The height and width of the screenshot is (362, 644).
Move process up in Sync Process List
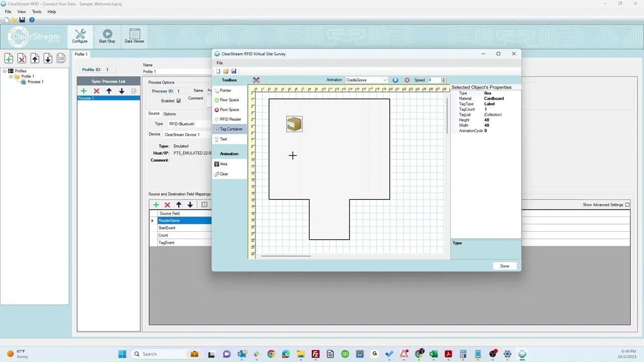pyautogui.click(x=109, y=91)
